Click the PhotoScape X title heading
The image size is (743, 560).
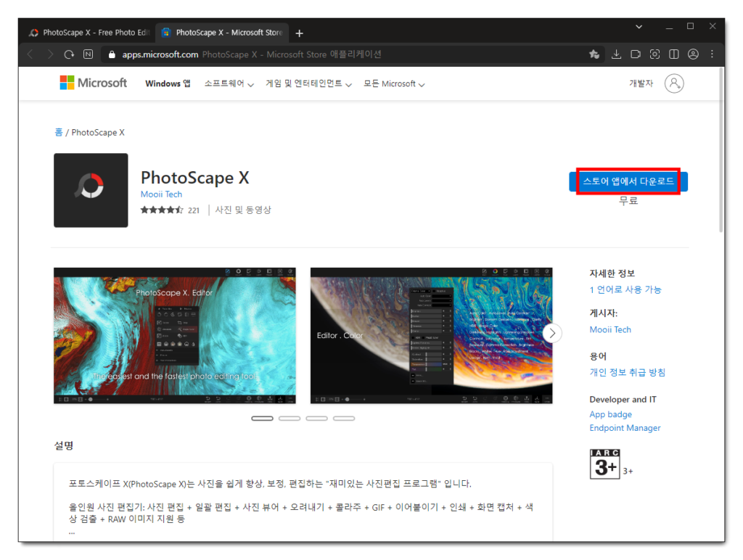194,178
